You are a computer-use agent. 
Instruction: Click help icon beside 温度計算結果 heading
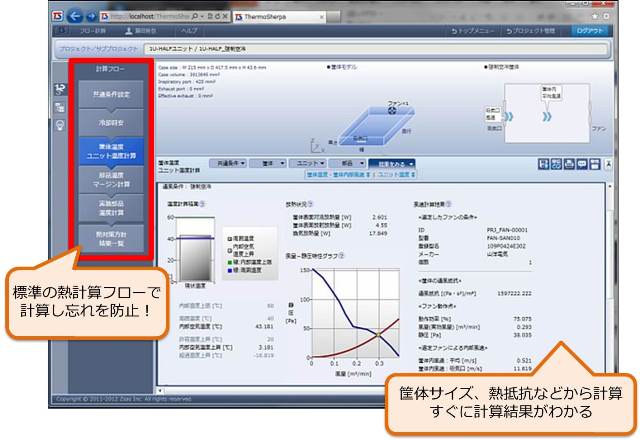click(202, 204)
